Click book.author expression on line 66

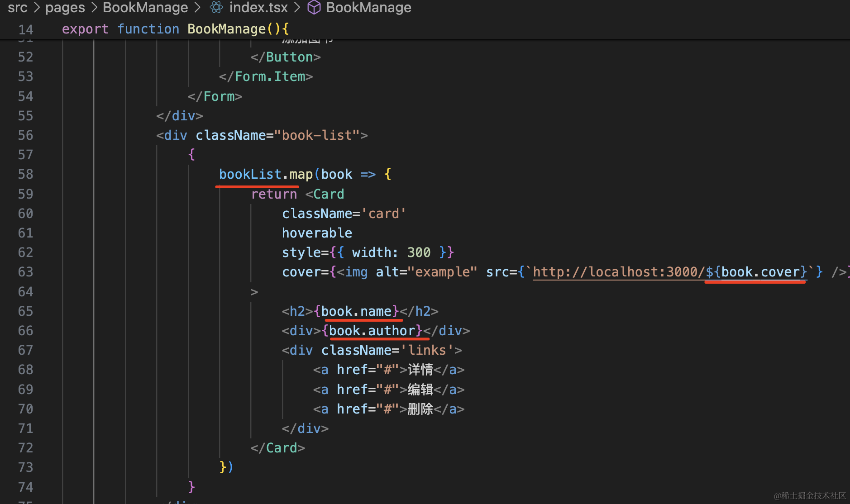[372, 331]
